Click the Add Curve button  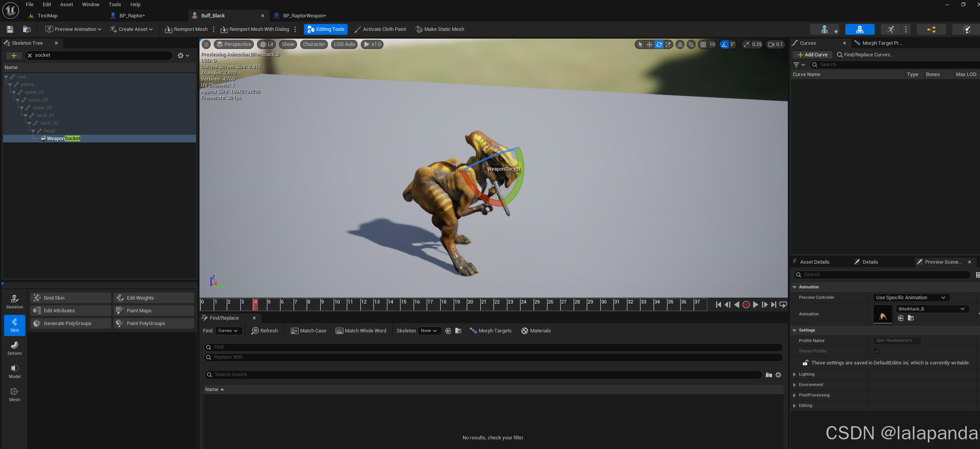click(813, 55)
